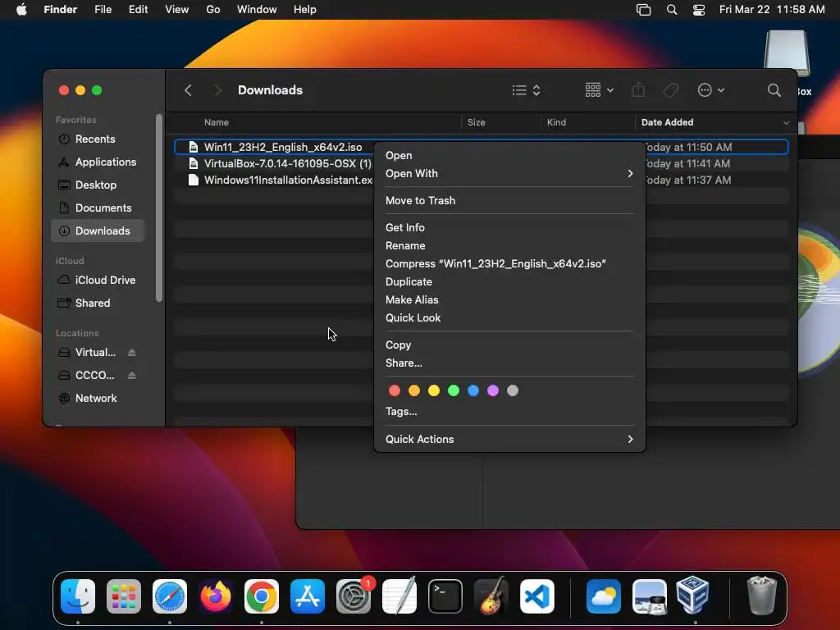The width and height of the screenshot is (840, 630).
Task: Select the Win11_23H2_English_x64v2.iso file
Action: point(283,148)
